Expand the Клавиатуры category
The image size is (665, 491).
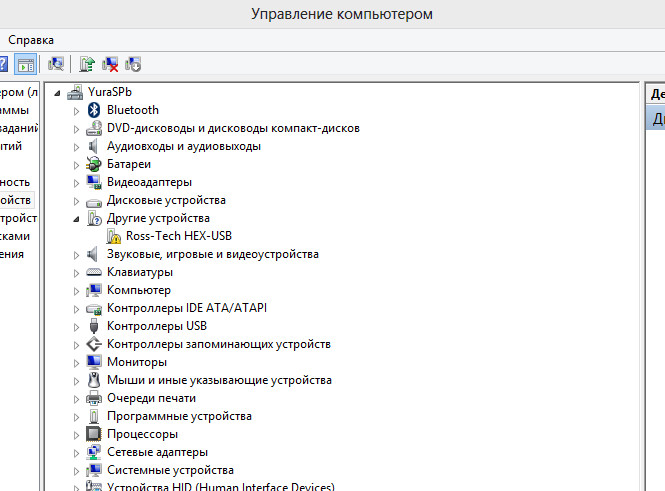click(x=76, y=273)
